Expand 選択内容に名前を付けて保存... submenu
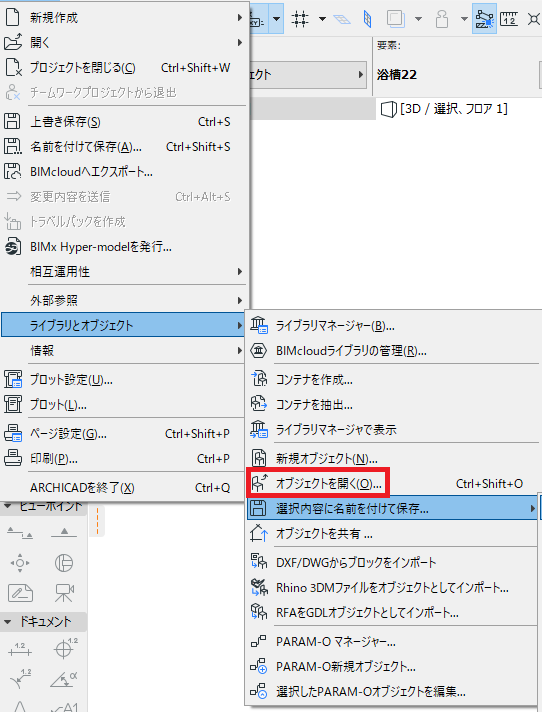This screenshot has width=542, height=712. pyautogui.click(x=393, y=509)
